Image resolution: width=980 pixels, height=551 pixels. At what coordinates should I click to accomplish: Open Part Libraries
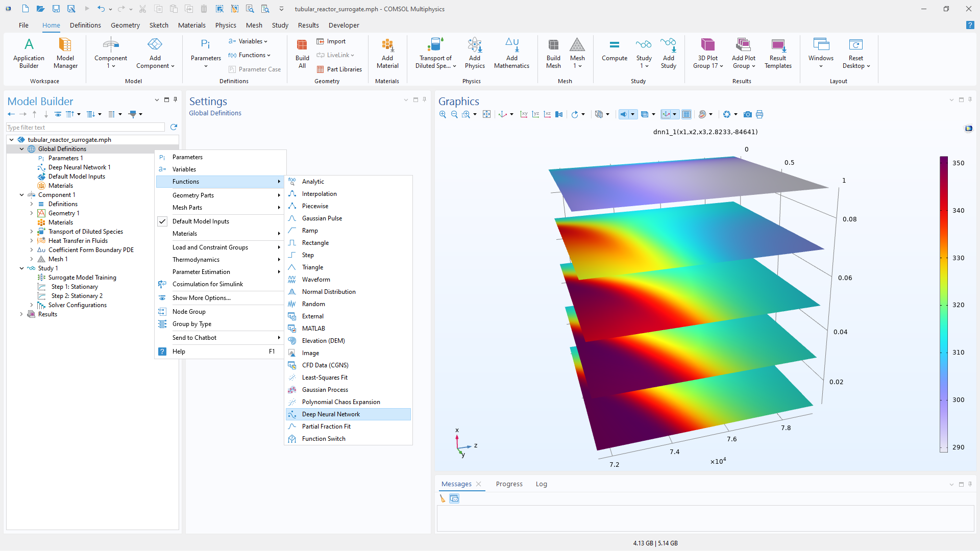339,69
